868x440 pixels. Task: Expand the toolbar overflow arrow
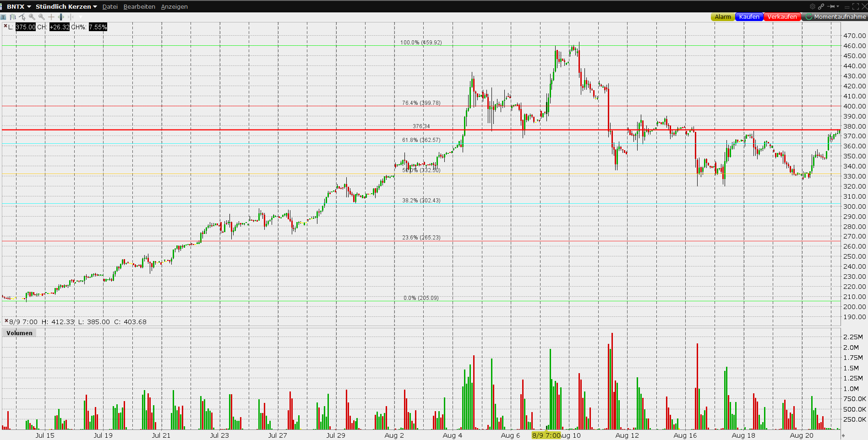(81, 17)
